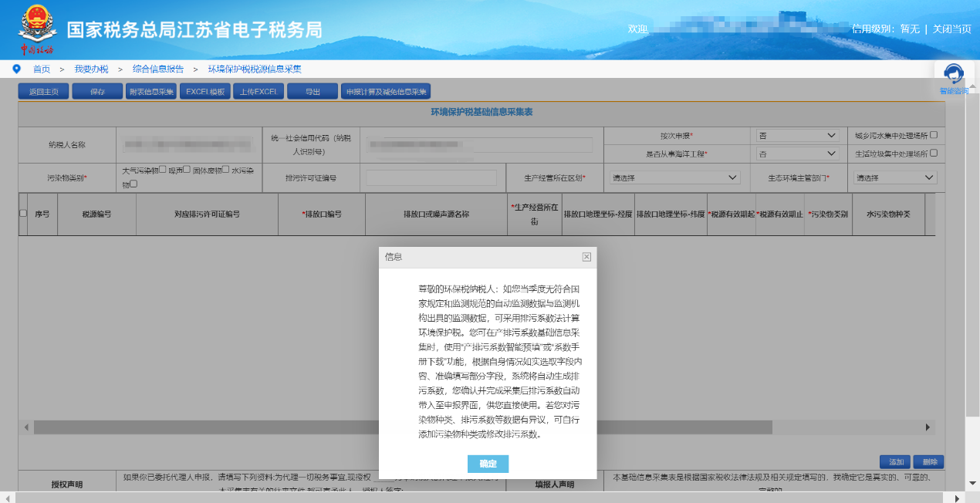Click the table's horizontal scrollbar right arrow

coord(928,427)
